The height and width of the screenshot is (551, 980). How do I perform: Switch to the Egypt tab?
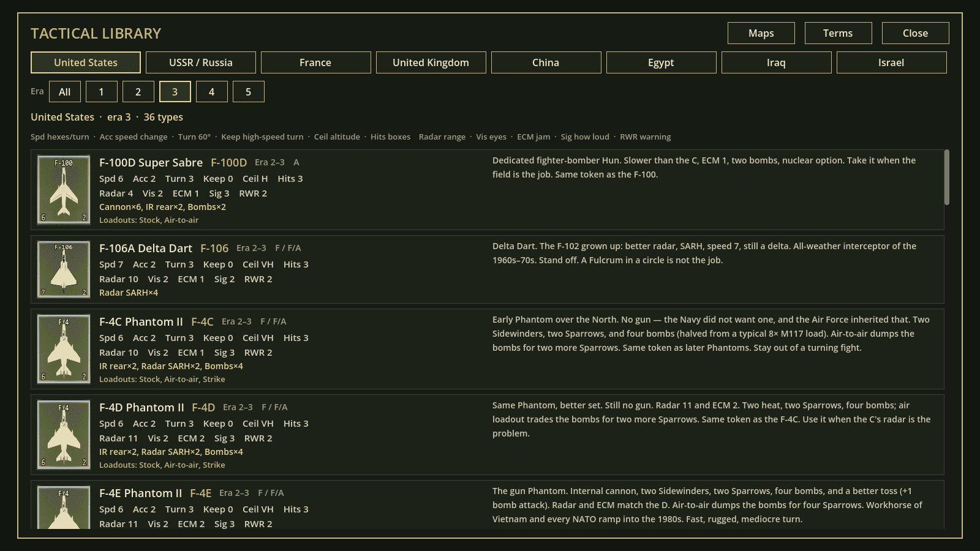[661, 62]
